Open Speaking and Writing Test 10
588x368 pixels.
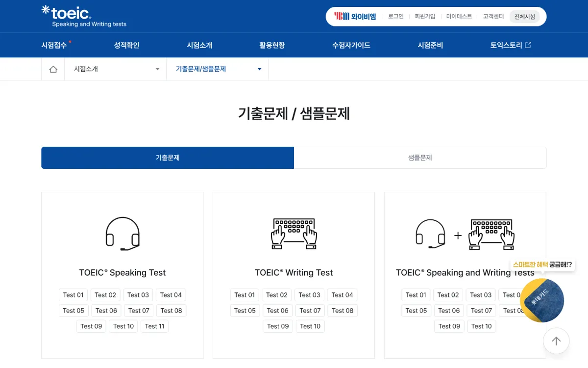click(482, 326)
